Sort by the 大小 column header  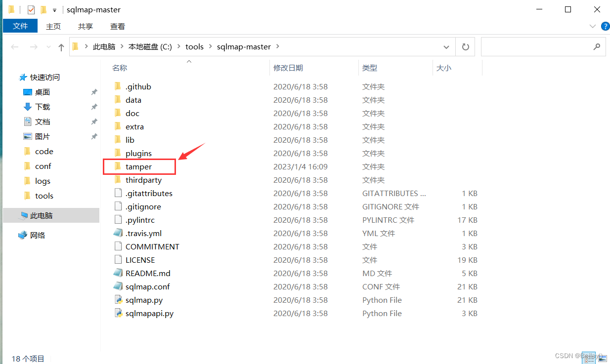(444, 68)
